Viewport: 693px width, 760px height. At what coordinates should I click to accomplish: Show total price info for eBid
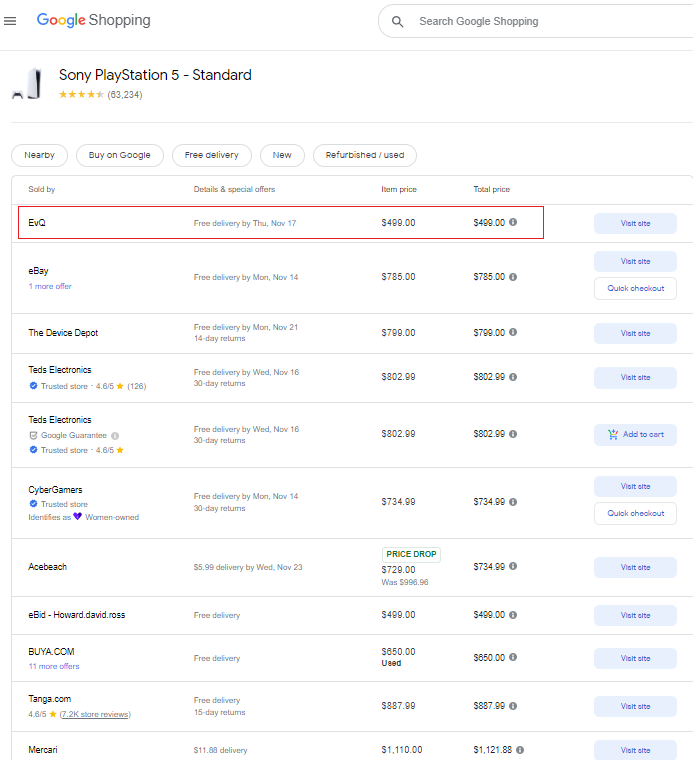coord(513,615)
